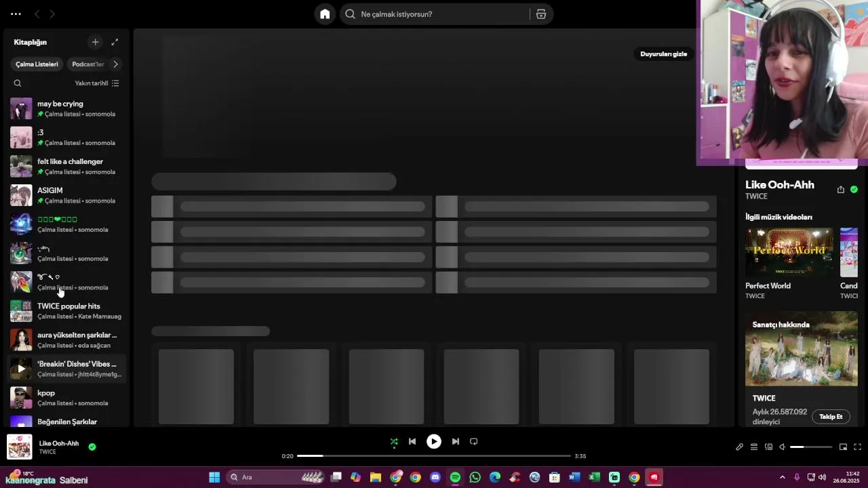
Task: Open Microsoft Excel from taskbar
Action: [594, 477]
